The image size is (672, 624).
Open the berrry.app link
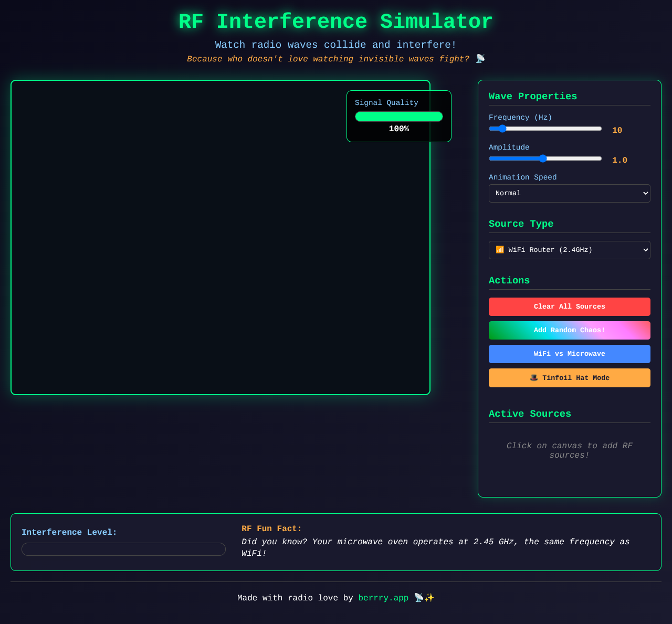[x=383, y=597]
